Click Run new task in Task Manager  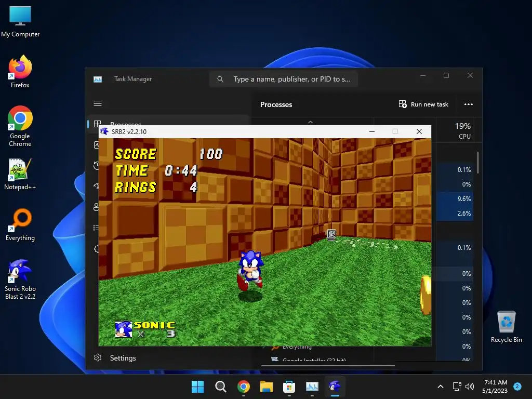(423, 104)
